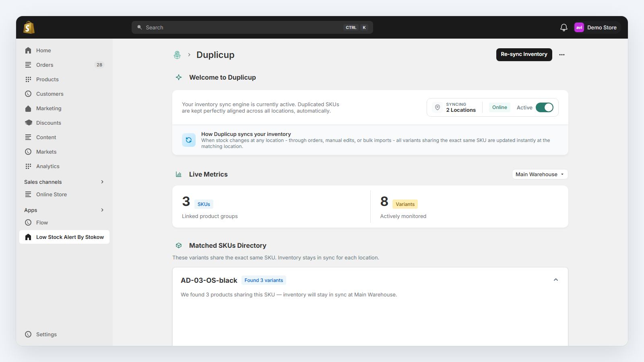This screenshot has width=644, height=362.
Task: Click Actively monitored label
Action: 403,216
